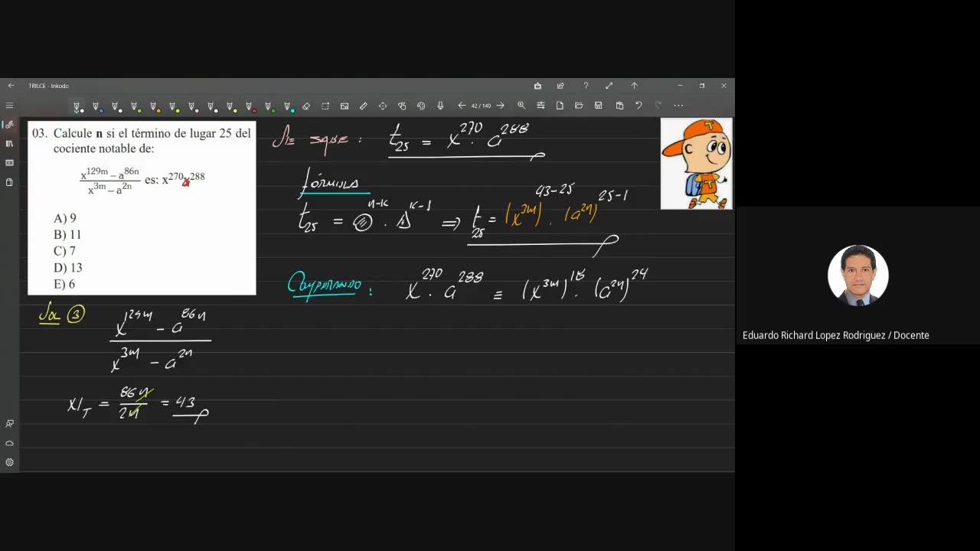This screenshot has height=551, width=980.
Task: Open the settings gear in sidebar
Action: (x=9, y=462)
